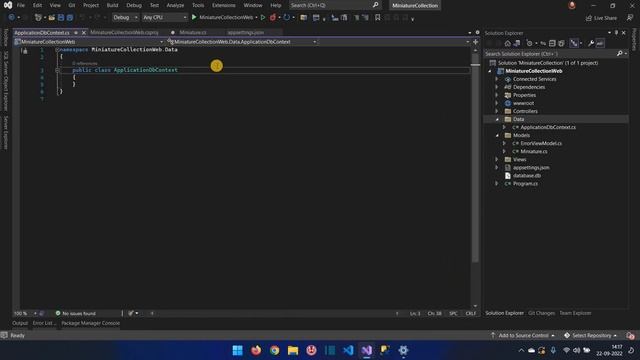Click the Open File folder icon
Screen dimensions: 640x360
(51, 18)
